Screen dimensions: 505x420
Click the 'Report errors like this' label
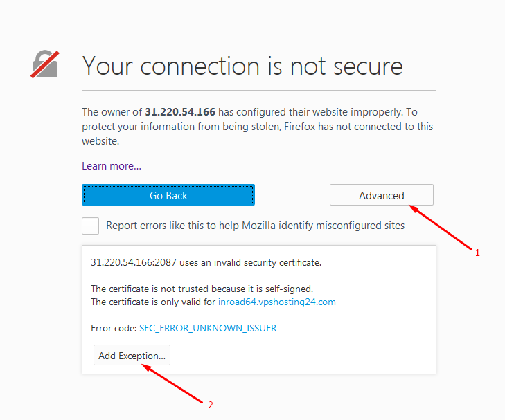pyautogui.click(x=255, y=226)
